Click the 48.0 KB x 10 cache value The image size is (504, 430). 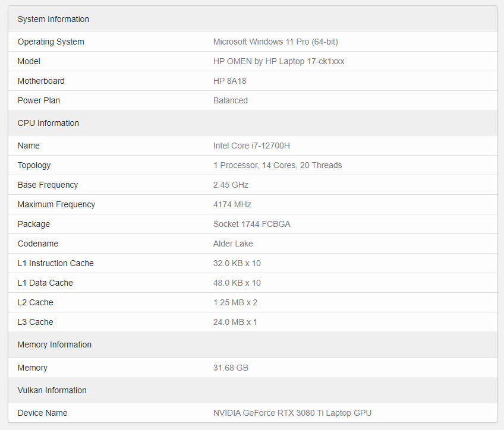pos(237,283)
